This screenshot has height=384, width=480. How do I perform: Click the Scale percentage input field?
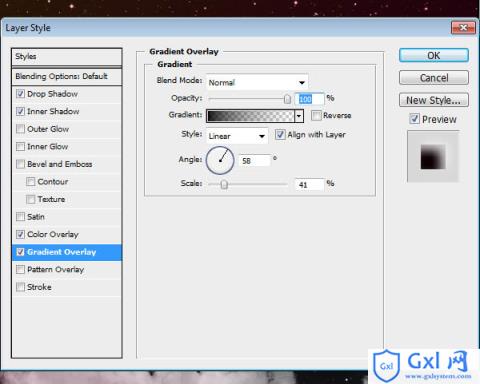click(x=309, y=184)
